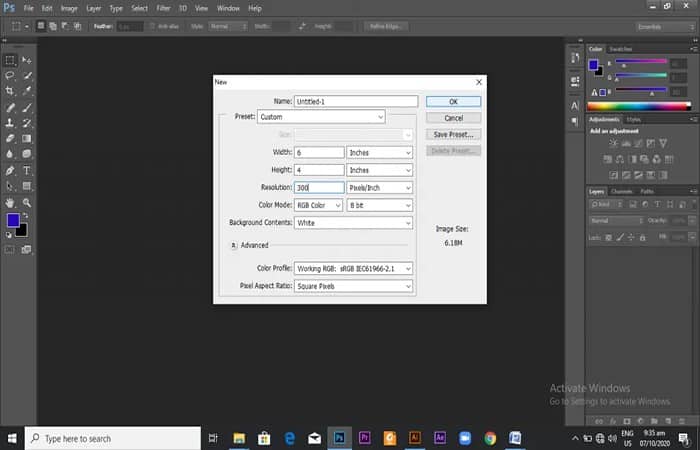Select the Path Selection tool
700x450 pixels.
tap(10, 186)
